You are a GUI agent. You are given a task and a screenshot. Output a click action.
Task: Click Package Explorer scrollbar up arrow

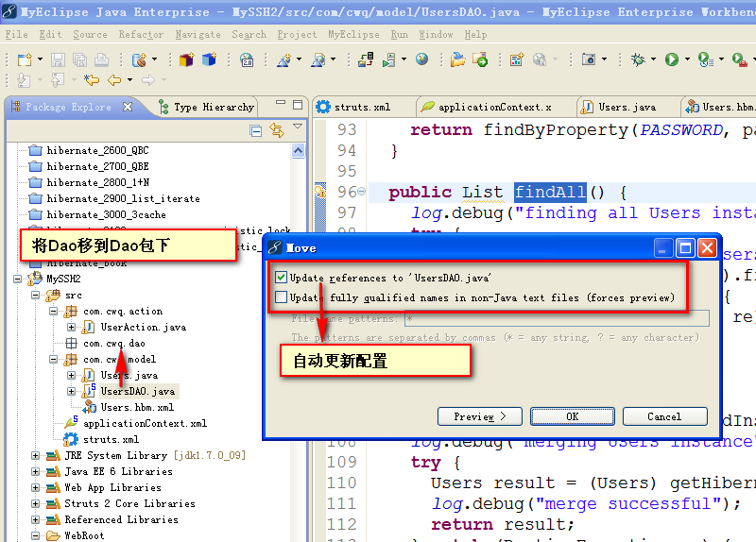pyautogui.click(x=298, y=151)
